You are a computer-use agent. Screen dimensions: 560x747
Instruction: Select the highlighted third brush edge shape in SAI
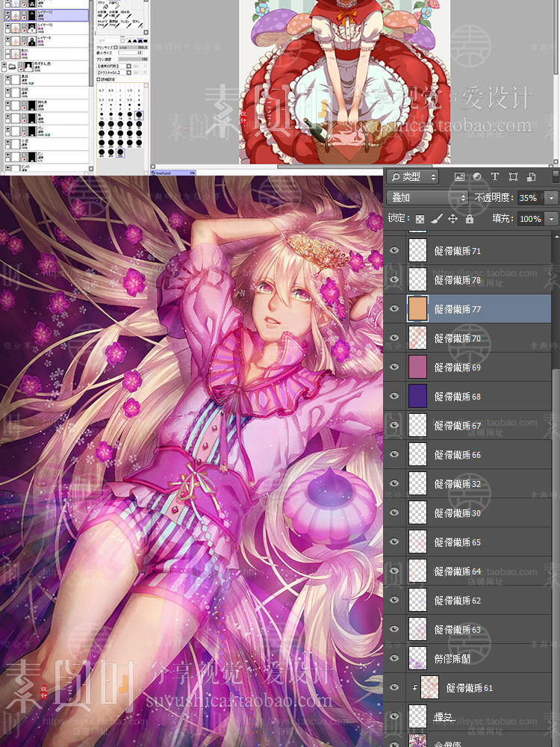tap(140, 41)
